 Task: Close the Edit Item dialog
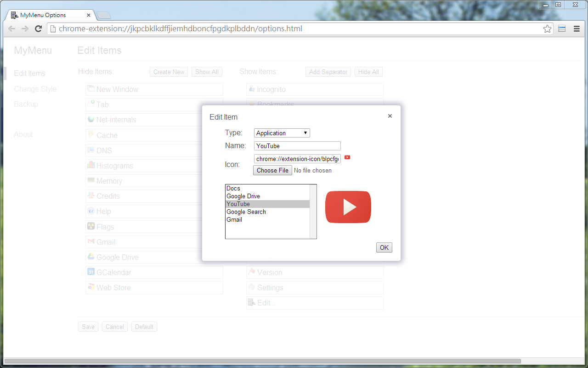point(390,116)
